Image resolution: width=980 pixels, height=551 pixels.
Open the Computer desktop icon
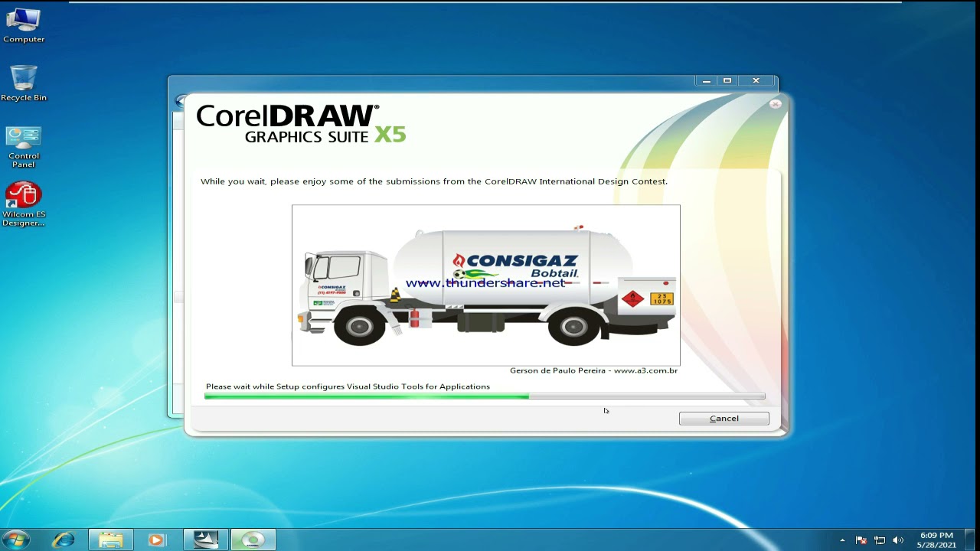pos(24,24)
